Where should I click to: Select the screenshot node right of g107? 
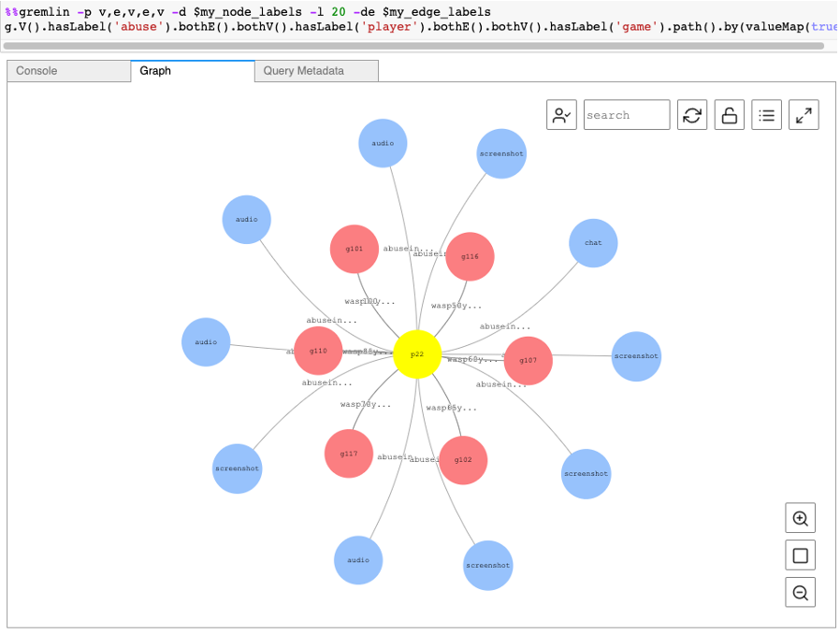click(636, 356)
